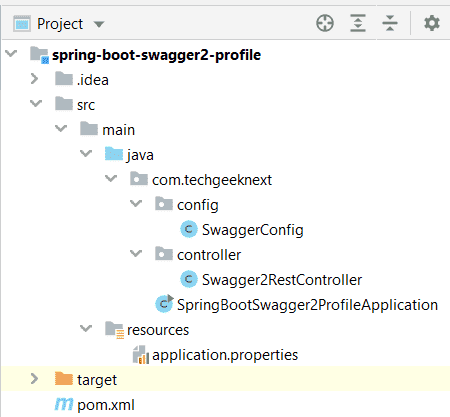Click the Expand All toolbar icon
Viewport: 450px width, 417px height.
point(358,23)
